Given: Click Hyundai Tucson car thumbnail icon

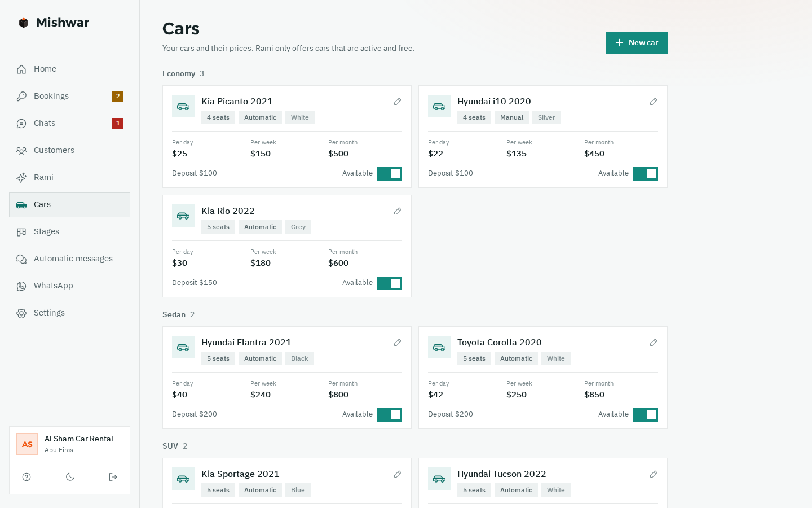Looking at the screenshot, I should 439,479.
